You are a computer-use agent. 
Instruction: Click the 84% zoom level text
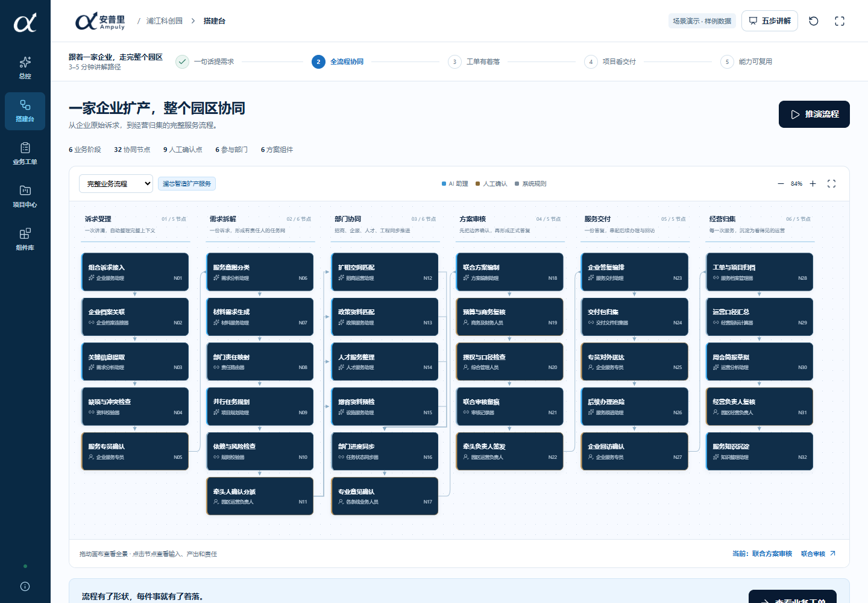pyautogui.click(x=796, y=184)
